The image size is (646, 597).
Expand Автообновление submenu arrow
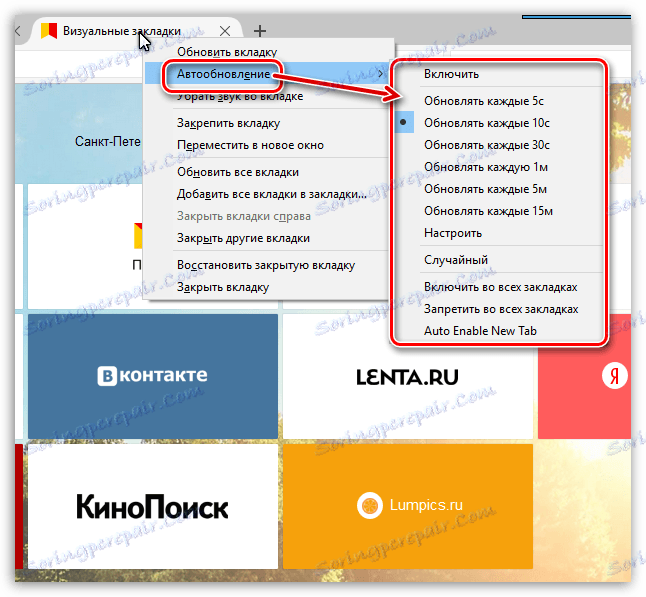[380, 74]
